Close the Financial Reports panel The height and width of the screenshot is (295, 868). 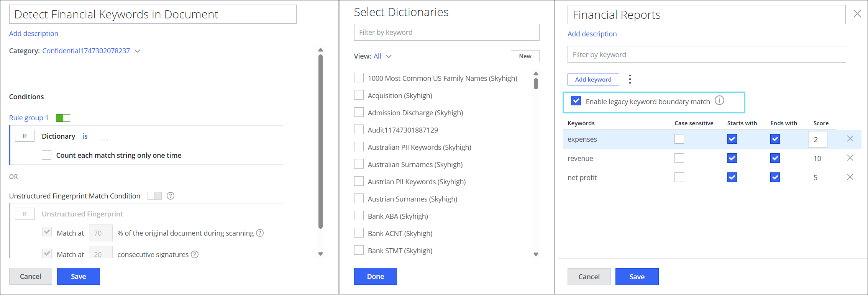(858, 14)
